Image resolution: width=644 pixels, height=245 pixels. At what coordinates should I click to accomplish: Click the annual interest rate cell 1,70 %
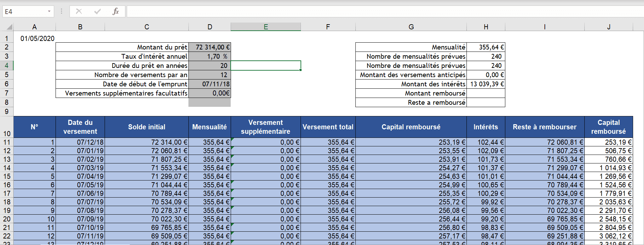210,56
